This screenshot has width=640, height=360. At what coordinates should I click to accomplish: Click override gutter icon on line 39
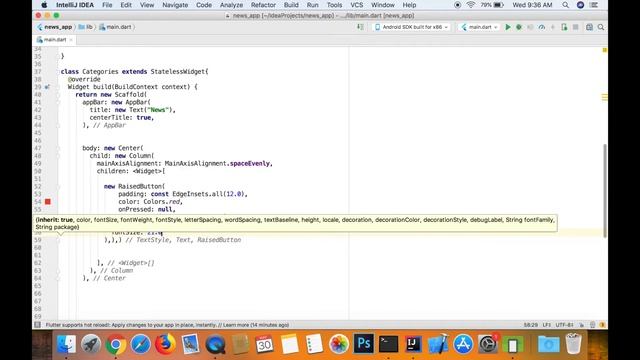click(47, 87)
